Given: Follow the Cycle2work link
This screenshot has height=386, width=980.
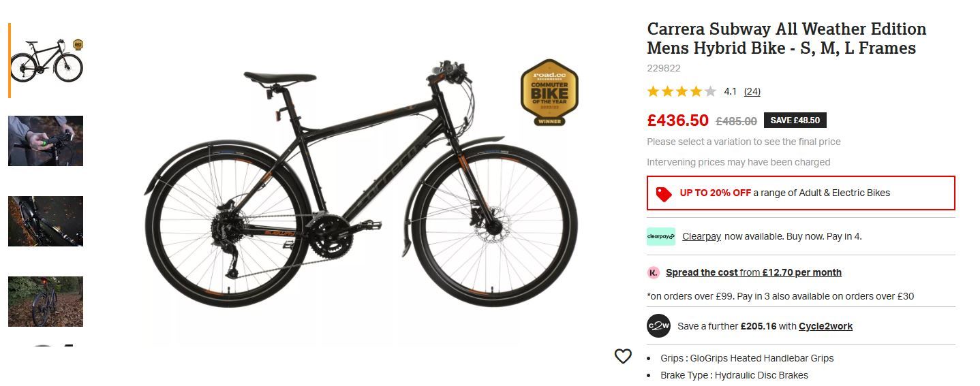Looking at the screenshot, I should [x=825, y=326].
